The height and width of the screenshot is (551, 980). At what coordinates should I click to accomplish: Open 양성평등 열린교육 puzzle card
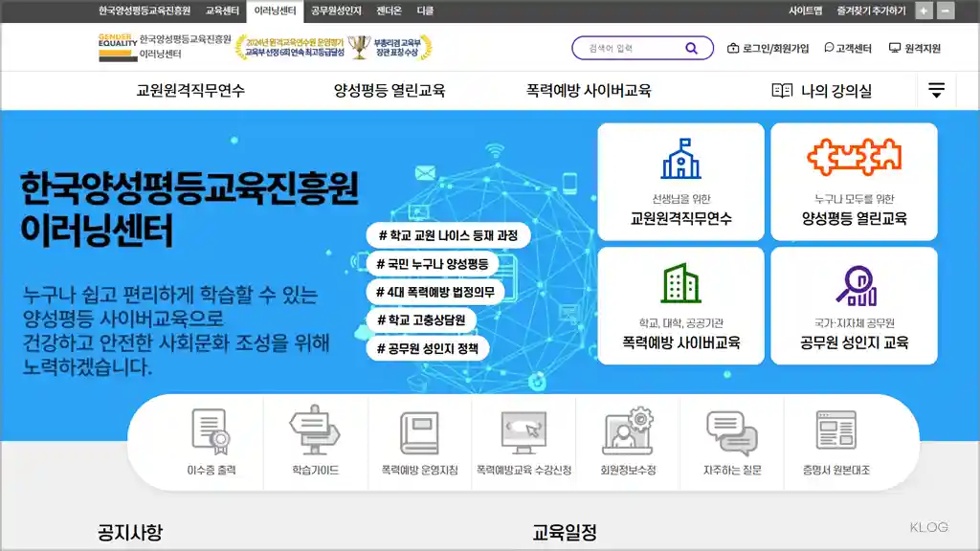click(854, 182)
